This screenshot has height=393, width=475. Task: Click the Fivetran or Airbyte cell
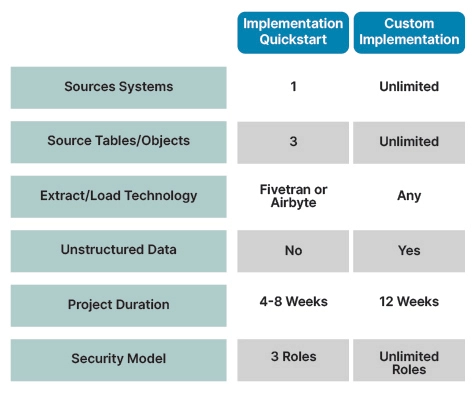click(x=293, y=196)
